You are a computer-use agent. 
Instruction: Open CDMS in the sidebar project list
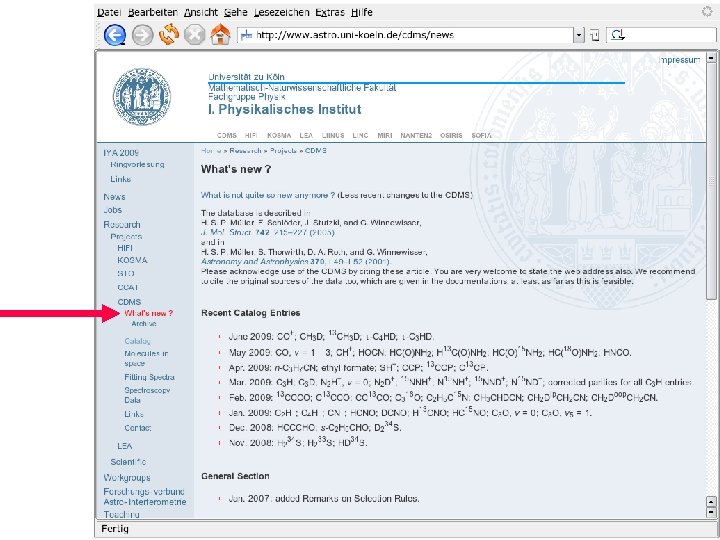[x=129, y=302]
